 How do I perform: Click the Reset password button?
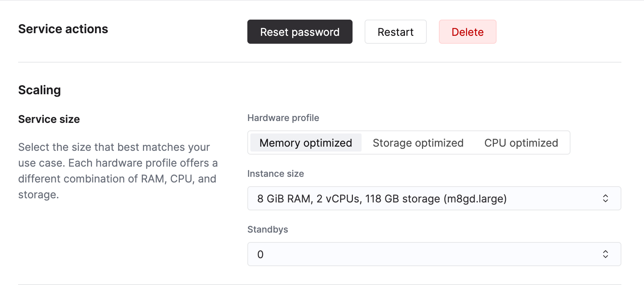pyautogui.click(x=300, y=32)
